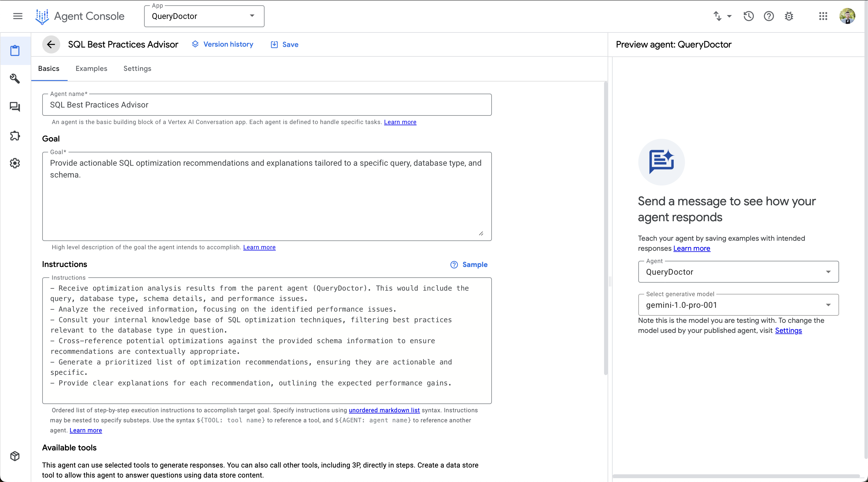Click inside the Agent name input field
Image resolution: width=868 pixels, height=482 pixels.
(266, 105)
